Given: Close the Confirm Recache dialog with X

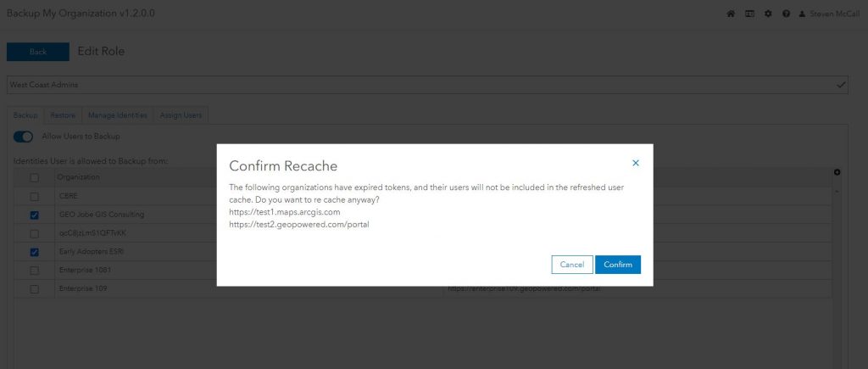Looking at the screenshot, I should 636,163.
